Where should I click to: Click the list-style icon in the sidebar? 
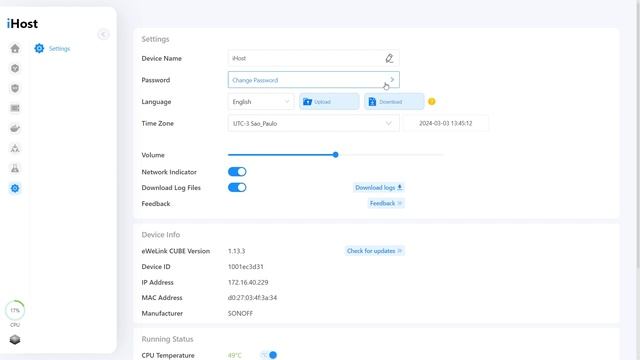click(x=15, y=108)
